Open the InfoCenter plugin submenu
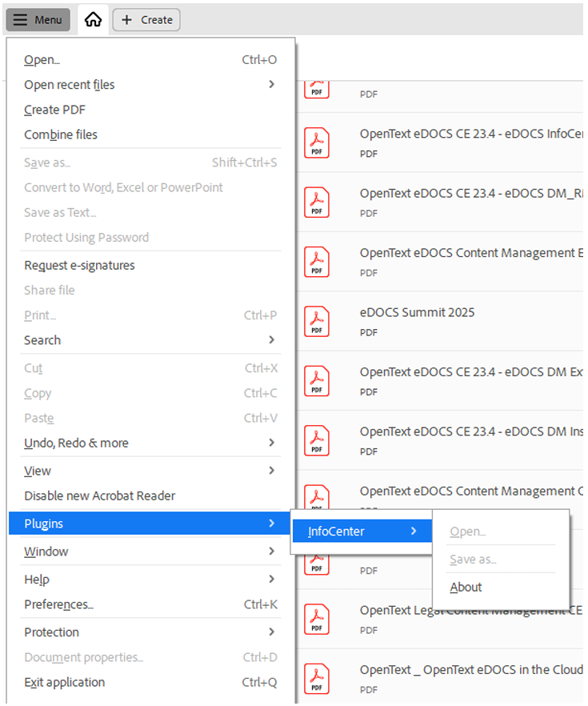The image size is (588, 706). click(x=362, y=532)
